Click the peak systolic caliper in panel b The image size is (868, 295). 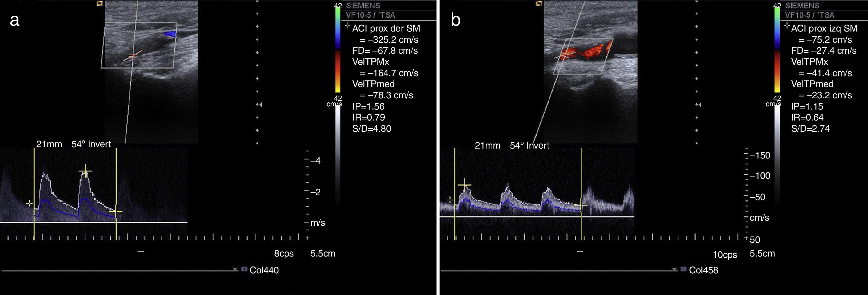[x=464, y=185]
